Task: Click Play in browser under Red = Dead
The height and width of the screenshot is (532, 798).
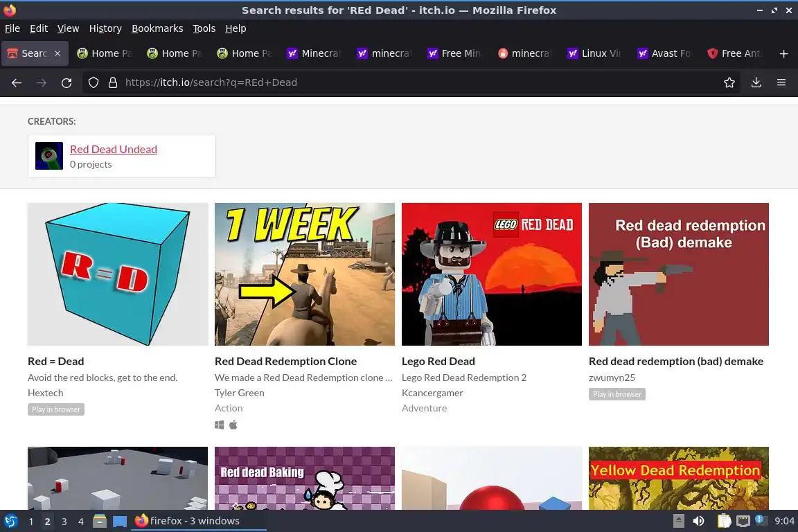Action: 56,409
